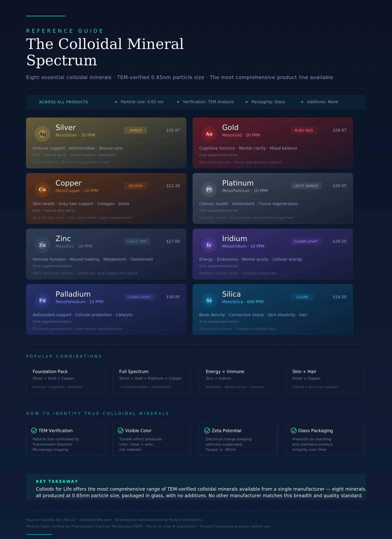The image size is (392, 539).
Task: Click the Au gold element icon
Action: (x=209, y=134)
